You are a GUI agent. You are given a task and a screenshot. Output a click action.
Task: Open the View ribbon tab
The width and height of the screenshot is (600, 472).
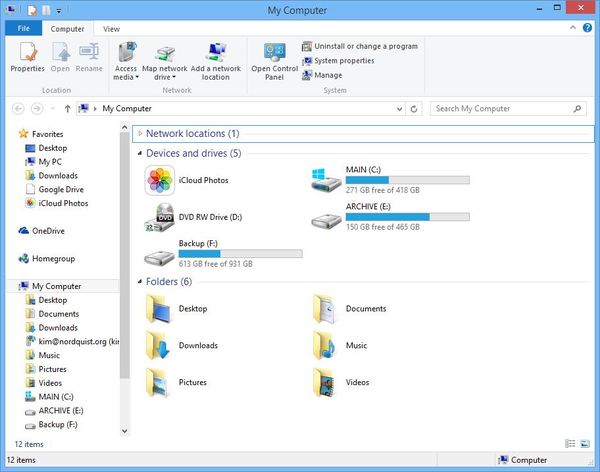pos(111,30)
